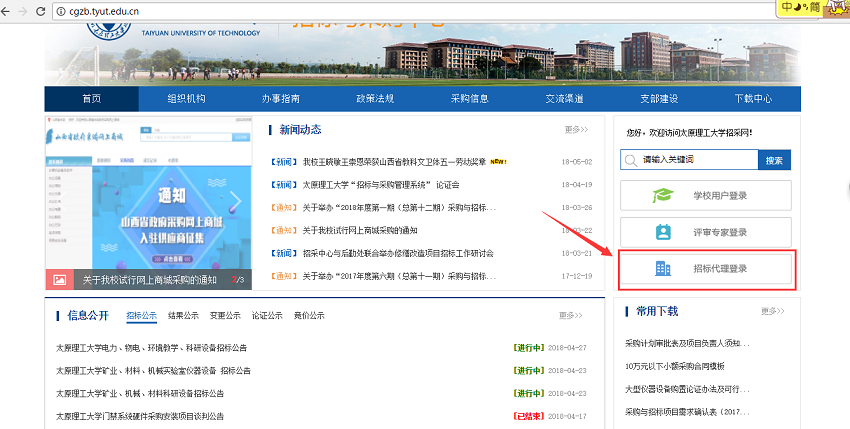
Task: Open 大型仪器设备购置论证办法 download
Action: click(687, 389)
